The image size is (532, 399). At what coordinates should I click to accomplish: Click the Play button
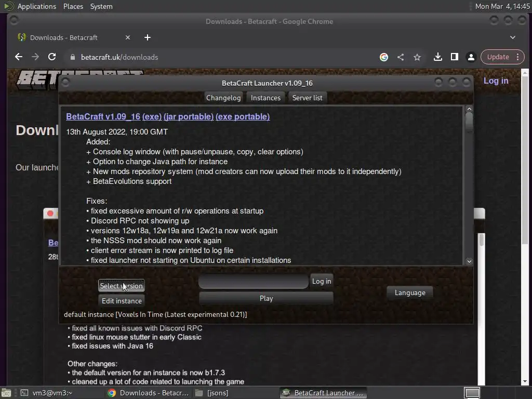click(x=267, y=298)
